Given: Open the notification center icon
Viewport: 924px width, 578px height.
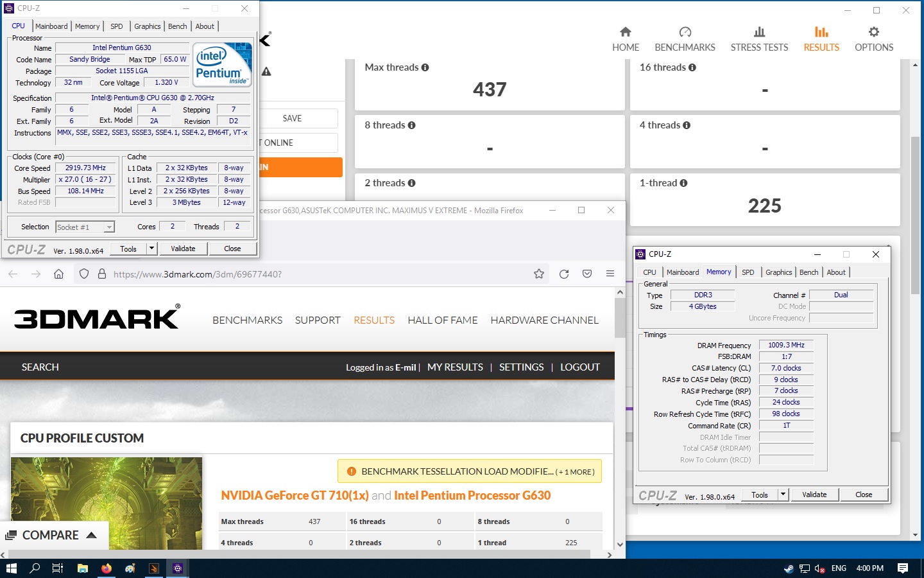Looking at the screenshot, I should point(903,568).
